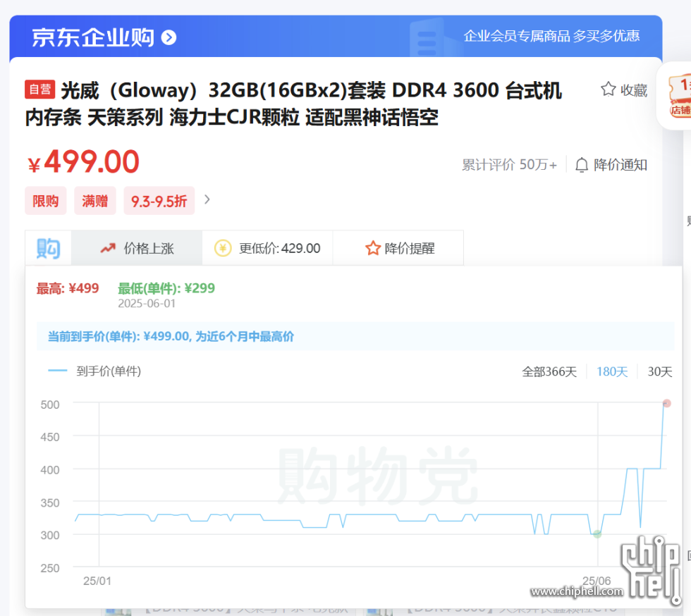Select the 限购 promotion tag
Viewport: 691px width, 616px height.
pos(46,201)
